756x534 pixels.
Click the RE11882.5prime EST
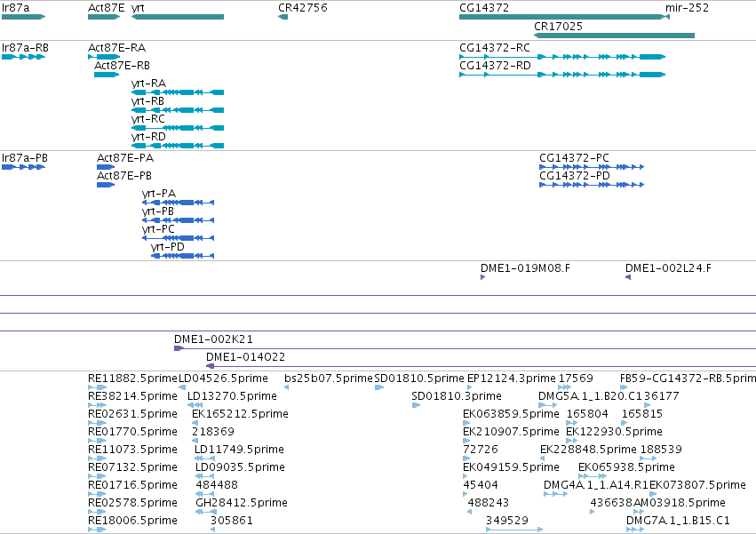tap(97, 387)
